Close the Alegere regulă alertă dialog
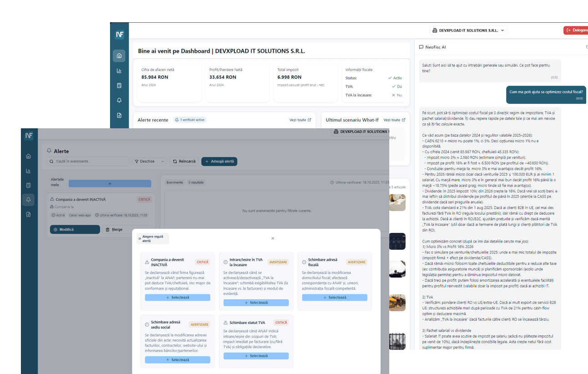Screen dimensions: 588x374 273,238
